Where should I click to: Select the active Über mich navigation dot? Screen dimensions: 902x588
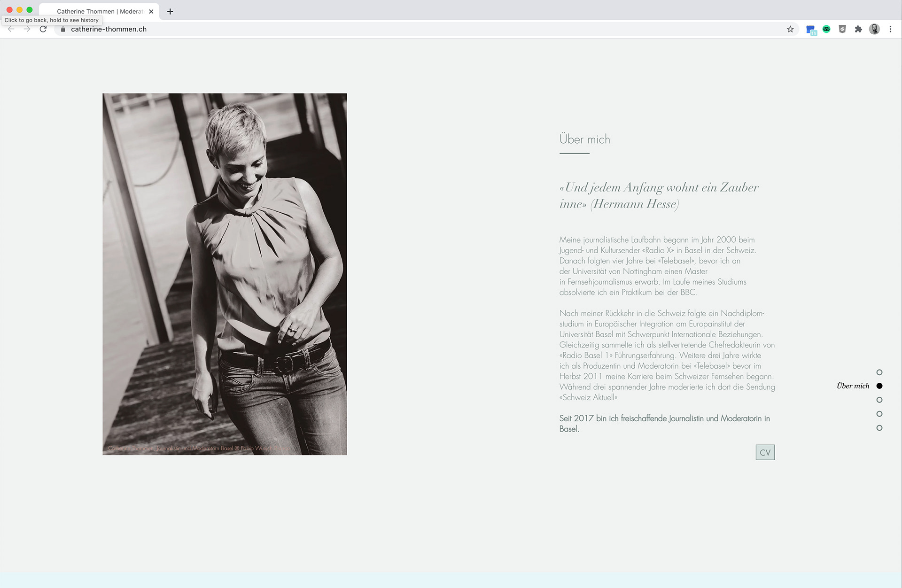point(879,386)
